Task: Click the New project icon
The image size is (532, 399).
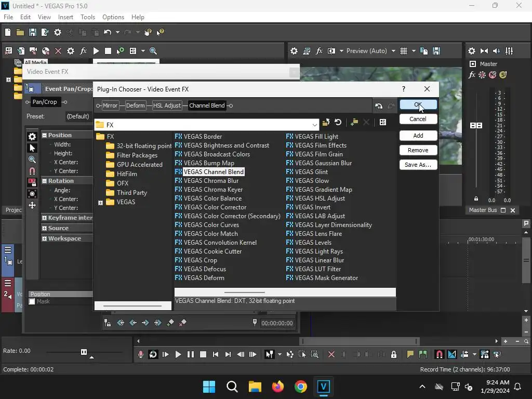Action: [7, 32]
